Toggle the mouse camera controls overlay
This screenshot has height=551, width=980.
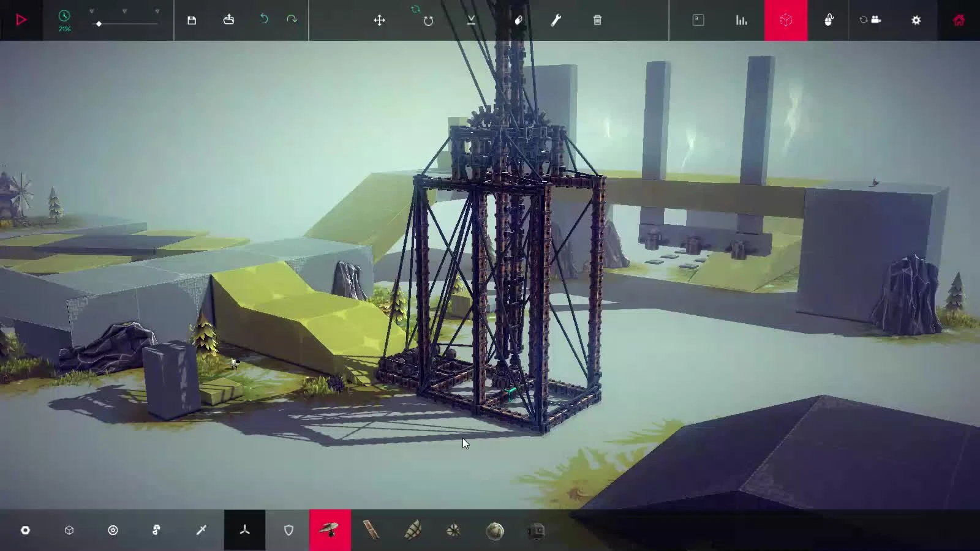(829, 20)
